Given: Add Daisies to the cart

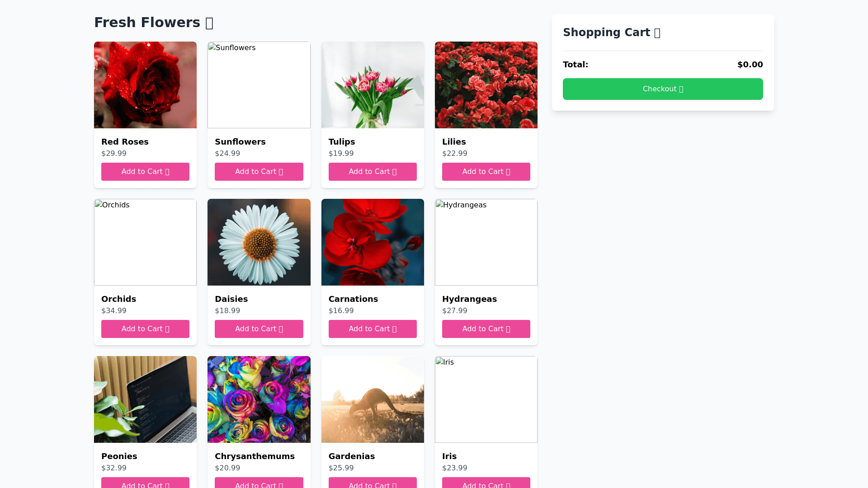Looking at the screenshot, I should tap(259, 329).
